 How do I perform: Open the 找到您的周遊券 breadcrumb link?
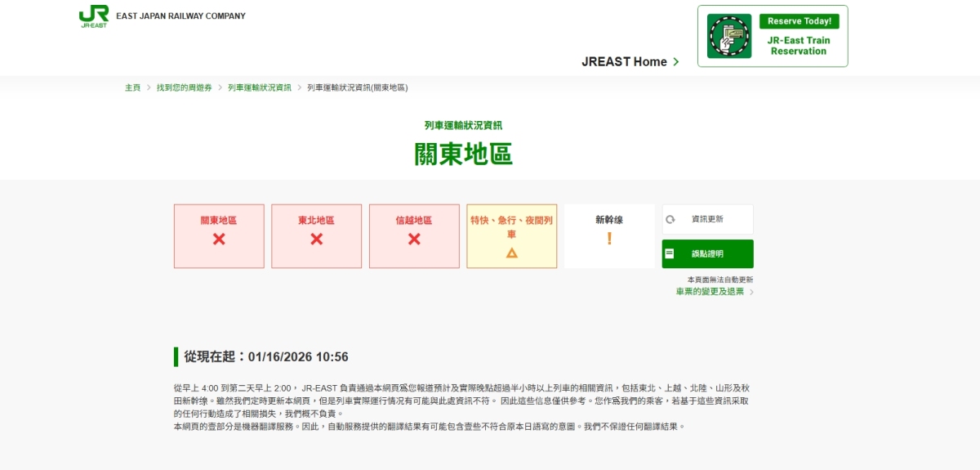pos(184,87)
